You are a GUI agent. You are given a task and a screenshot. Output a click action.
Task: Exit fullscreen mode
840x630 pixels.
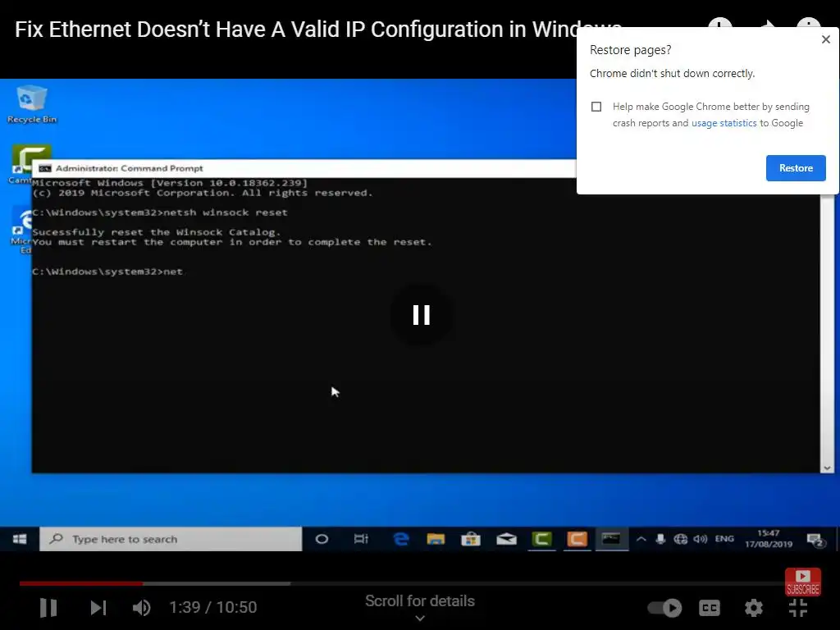point(797,608)
